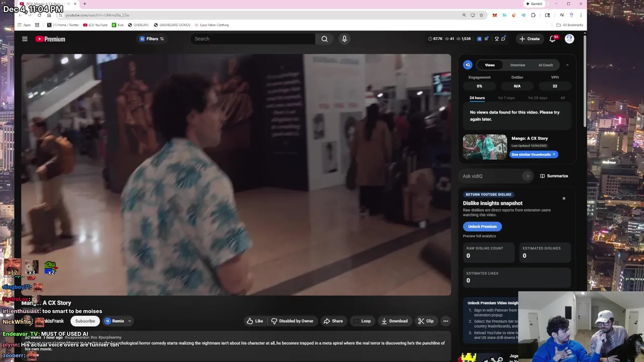Share the video
Viewport: 644px width, 362px height.
click(333, 321)
